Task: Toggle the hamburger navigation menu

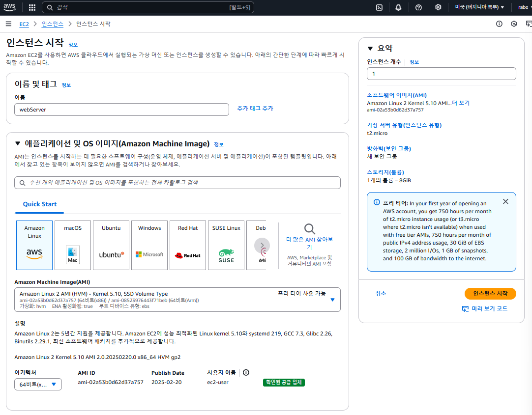Action: click(x=8, y=24)
